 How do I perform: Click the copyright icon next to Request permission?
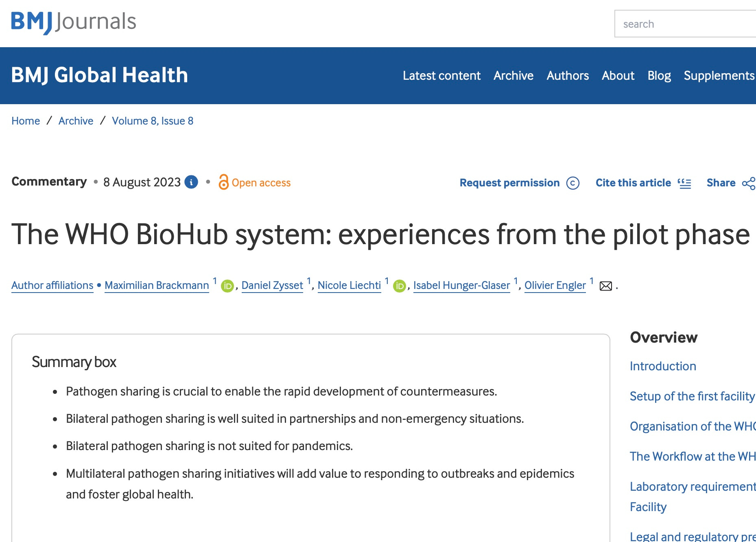pos(573,183)
